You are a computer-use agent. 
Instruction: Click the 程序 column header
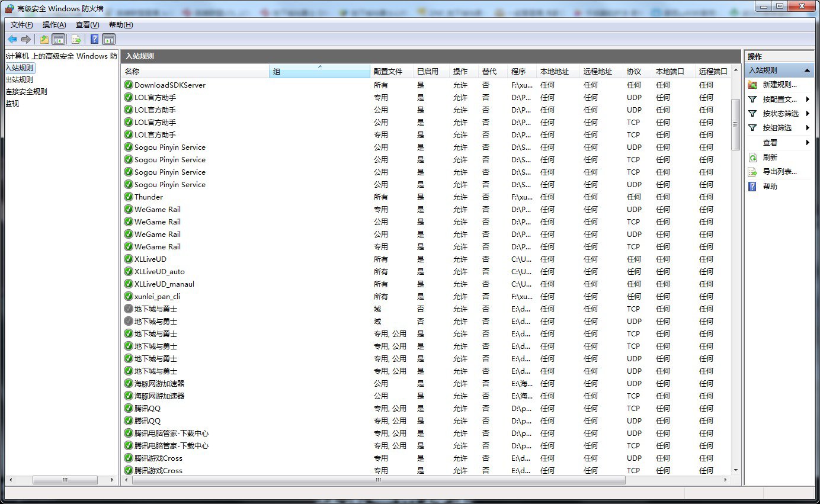522,72
